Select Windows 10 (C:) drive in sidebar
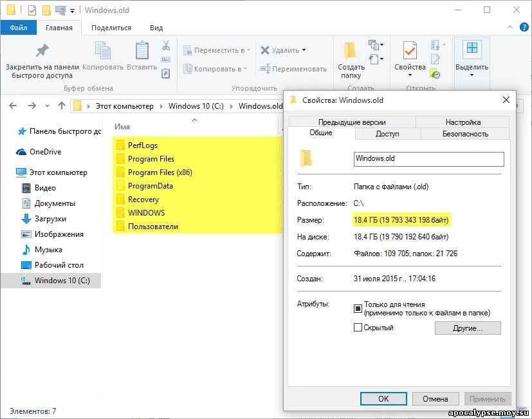This screenshot has width=532, height=419. pyautogui.click(x=51, y=281)
